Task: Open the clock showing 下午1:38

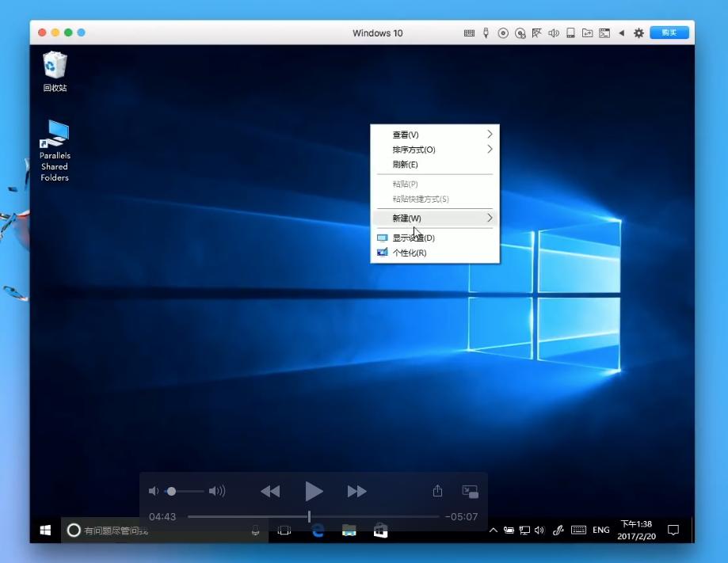Action: point(636,530)
